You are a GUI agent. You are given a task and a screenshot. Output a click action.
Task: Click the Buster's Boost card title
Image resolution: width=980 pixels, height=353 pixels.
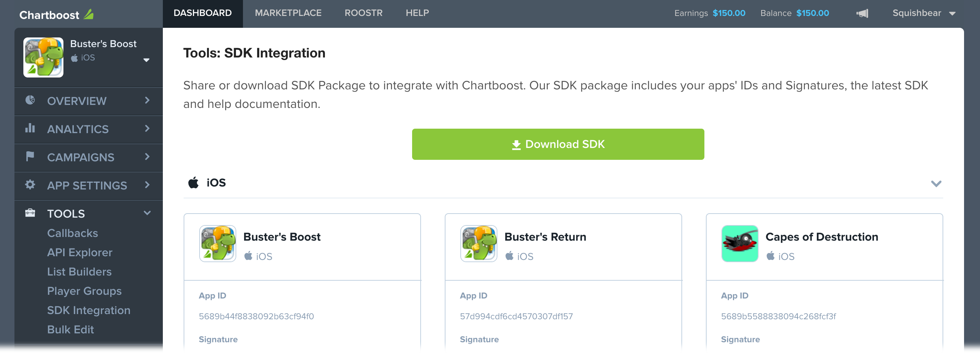282,237
